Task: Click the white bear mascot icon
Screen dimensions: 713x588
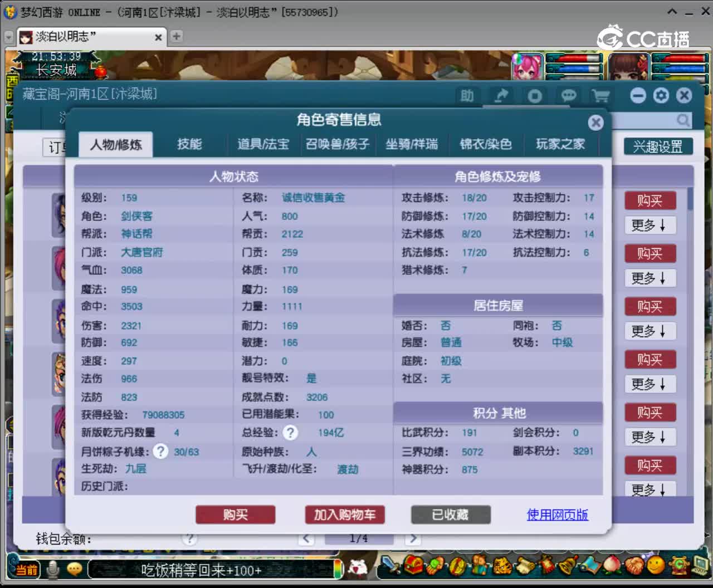Action: pyautogui.click(x=358, y=568)
